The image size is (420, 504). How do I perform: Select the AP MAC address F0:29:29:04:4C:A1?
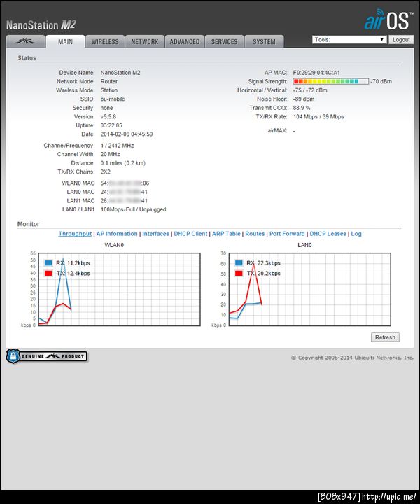click(316, 73)
